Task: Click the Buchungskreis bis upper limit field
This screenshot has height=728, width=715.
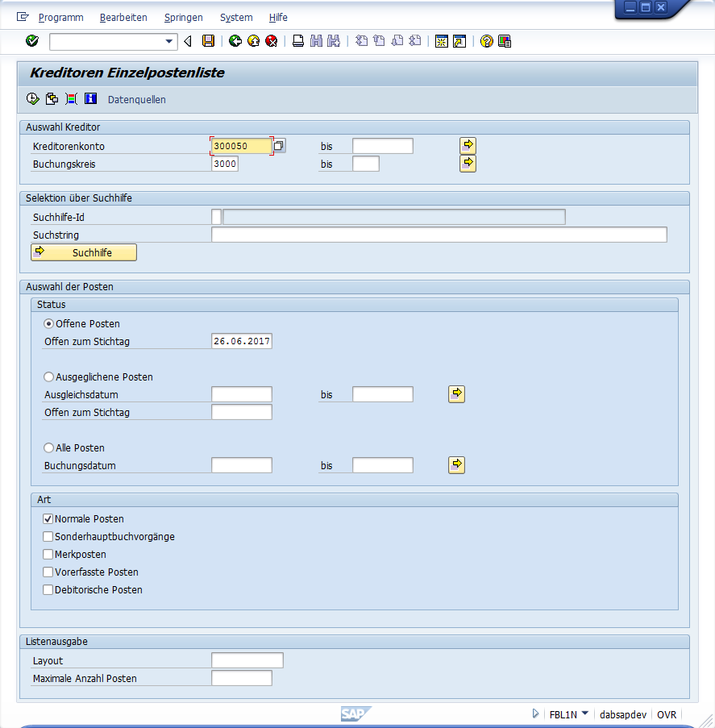Action: [366, 164]
